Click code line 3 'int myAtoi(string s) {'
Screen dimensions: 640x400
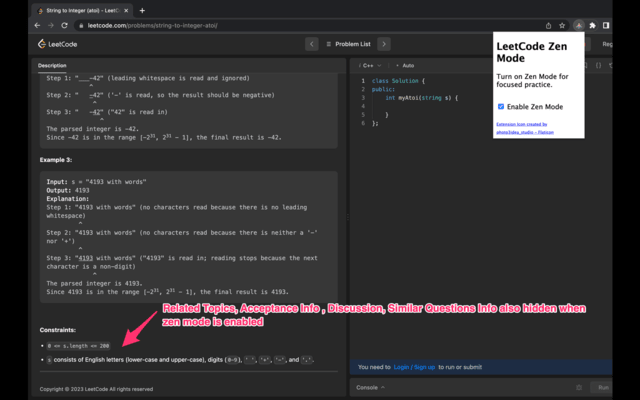(x=422, y=98)
